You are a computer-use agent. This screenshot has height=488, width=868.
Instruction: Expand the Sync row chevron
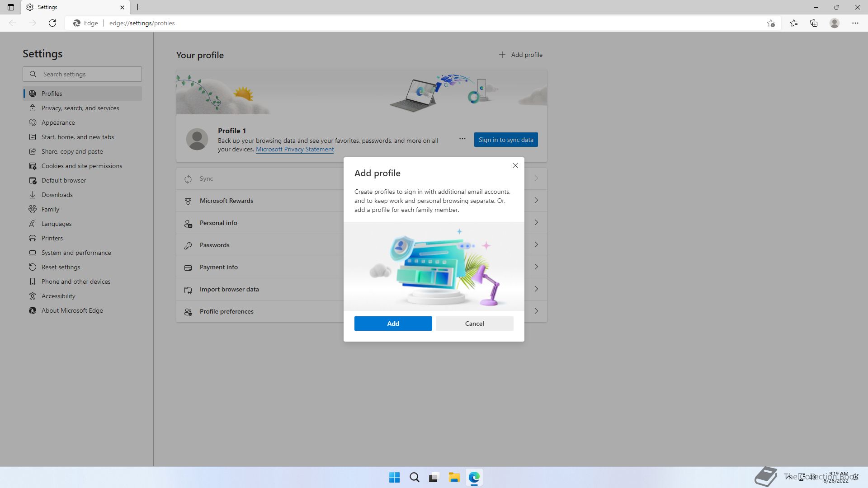(536, 178)
